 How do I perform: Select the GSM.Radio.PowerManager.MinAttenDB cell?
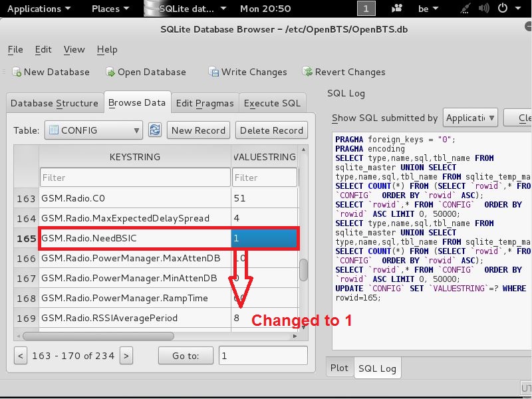tap(135, 278)
